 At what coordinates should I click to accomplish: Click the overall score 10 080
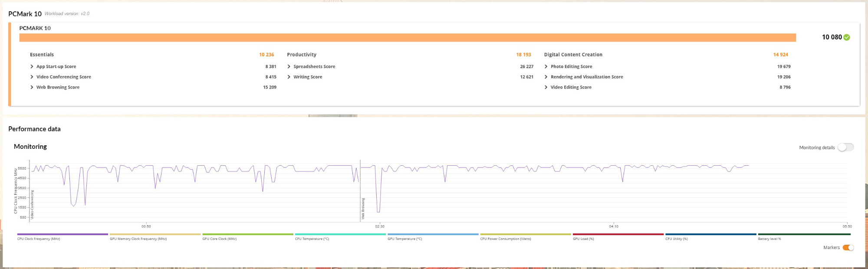point(832,37)
